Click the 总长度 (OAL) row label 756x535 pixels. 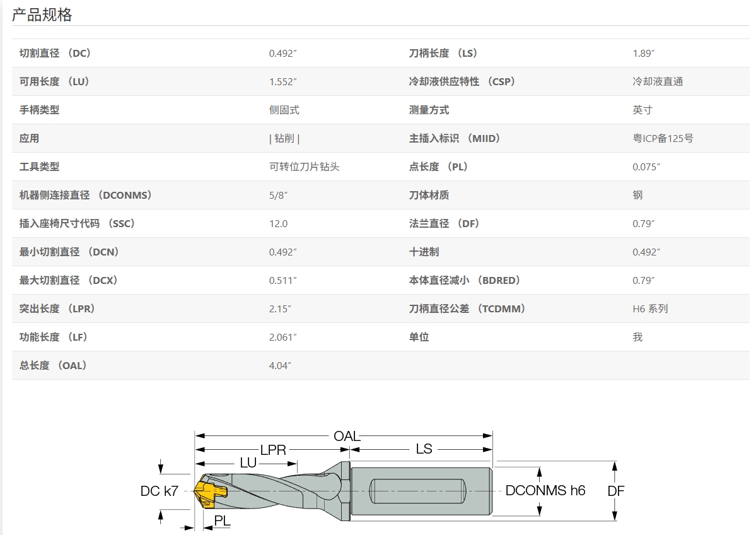tap(53, 366)
